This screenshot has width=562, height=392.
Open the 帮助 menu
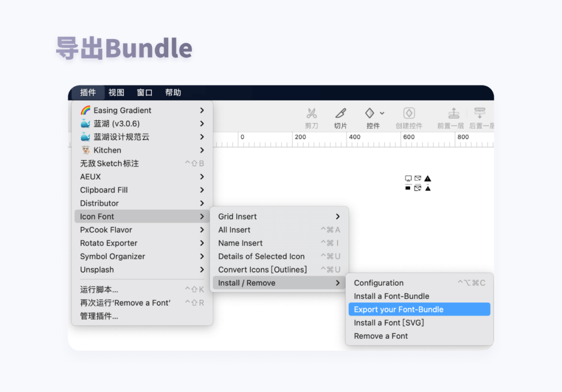[173, 93]
